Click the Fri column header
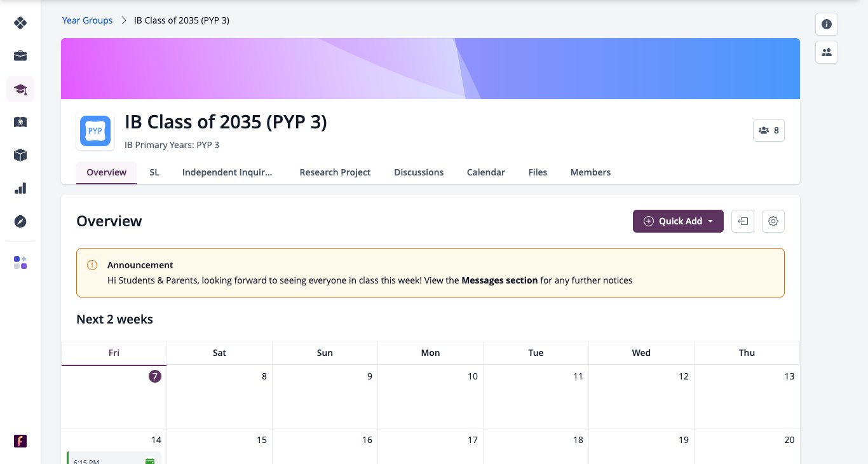868x464 pixels. pos(114,353)
